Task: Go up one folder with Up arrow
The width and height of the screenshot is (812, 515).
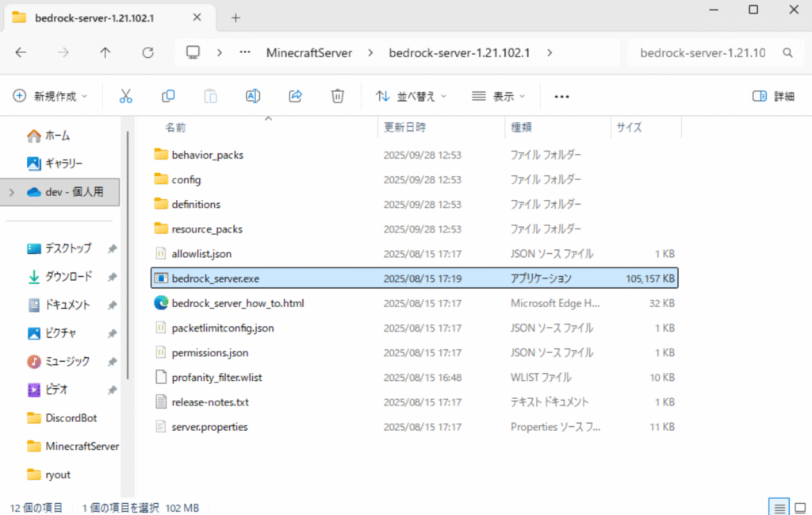Action: point(105,52)
